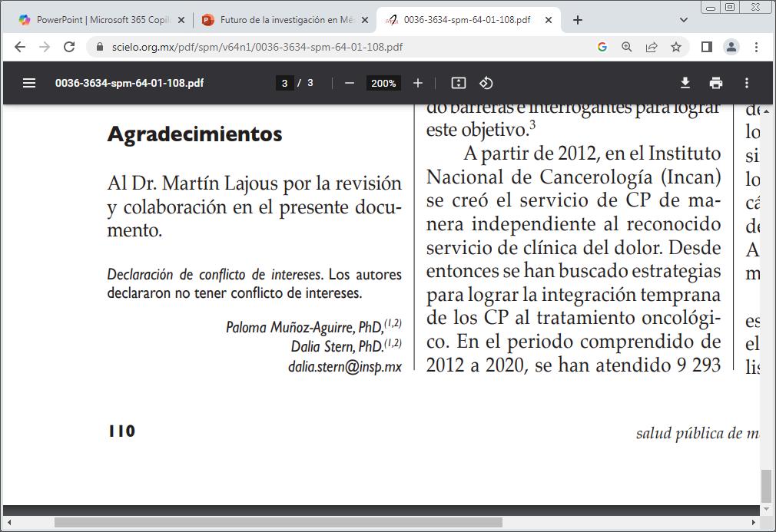The width and height of the screenshot is (776, 532).
Task: Click the Google icon in address bar
Action: [602, 47]
